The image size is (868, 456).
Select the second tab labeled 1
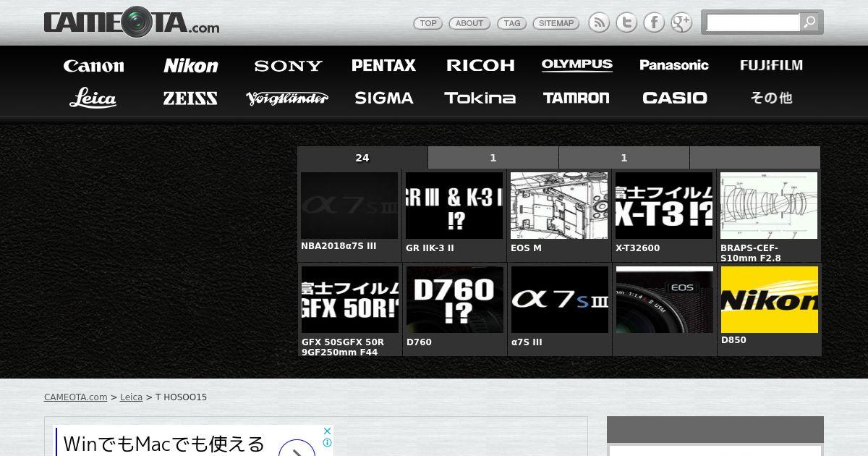click(x=624, y=158)
